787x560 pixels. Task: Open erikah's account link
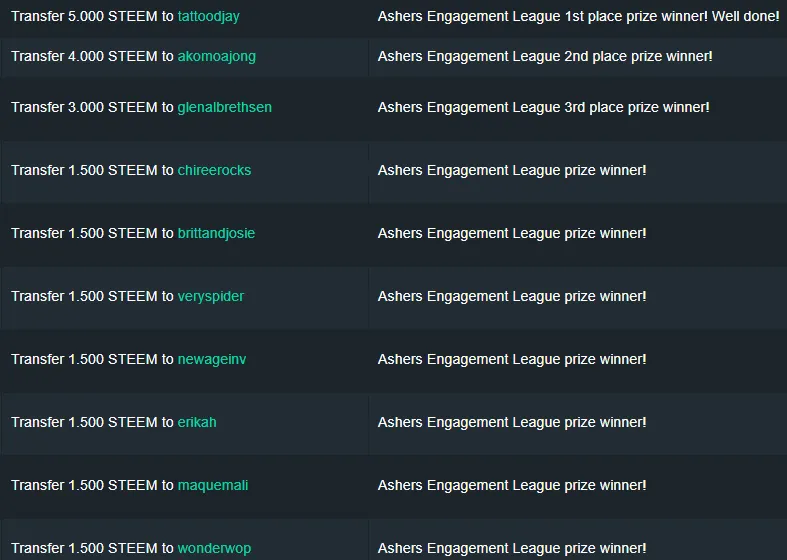coord(197,423)
